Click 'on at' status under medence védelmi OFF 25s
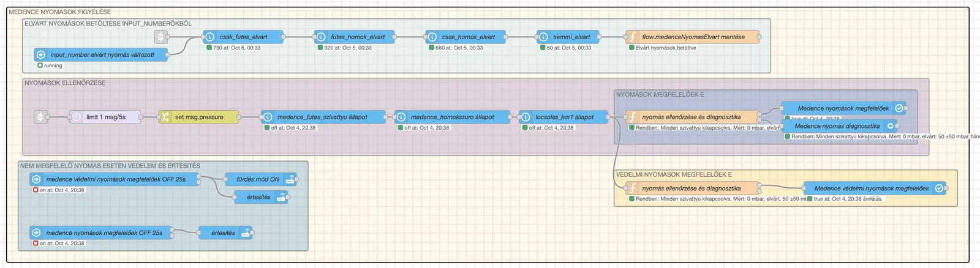This screenshot has height=268, width=980. [x=59, y=190]
